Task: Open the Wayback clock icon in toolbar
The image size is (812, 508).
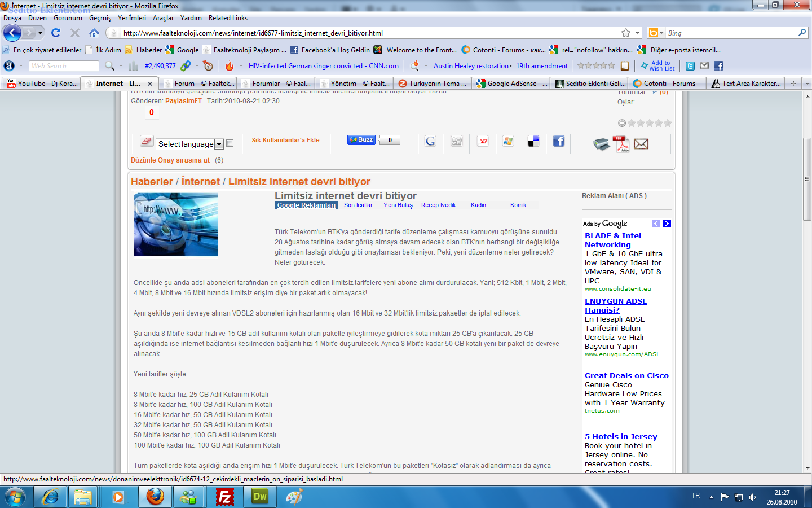Action: click(x=208, y=66)
